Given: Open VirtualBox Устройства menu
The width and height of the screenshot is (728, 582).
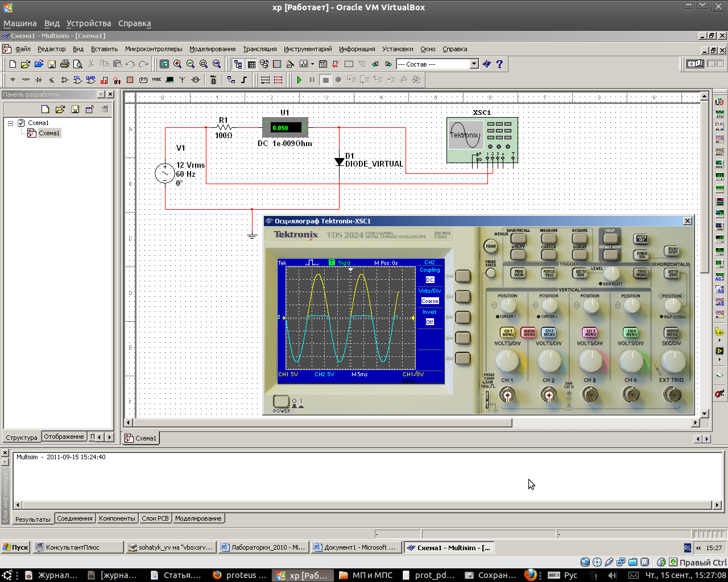Looking at the screenshot, I should pos(89,23).
